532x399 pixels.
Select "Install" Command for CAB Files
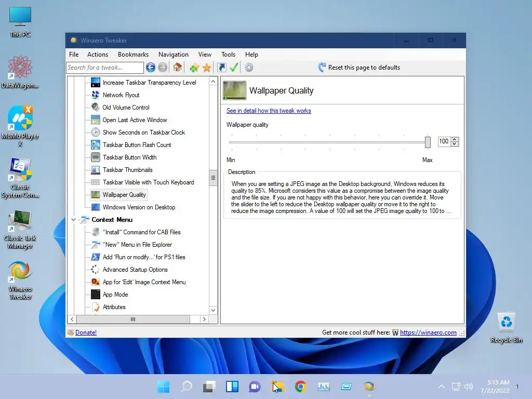141,232
